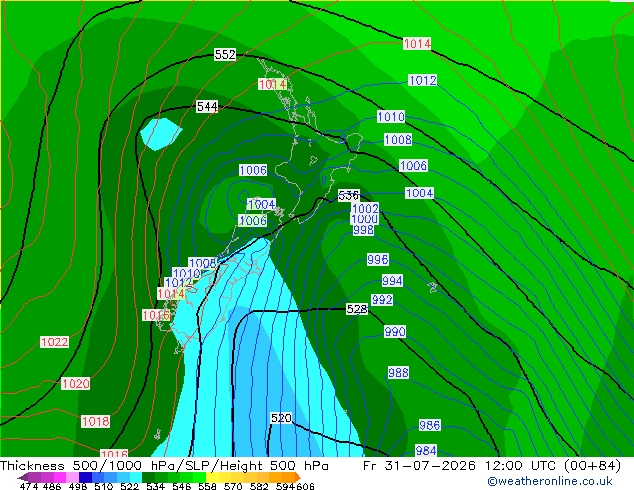Pick the 992 pressure label

pos(382,300)
